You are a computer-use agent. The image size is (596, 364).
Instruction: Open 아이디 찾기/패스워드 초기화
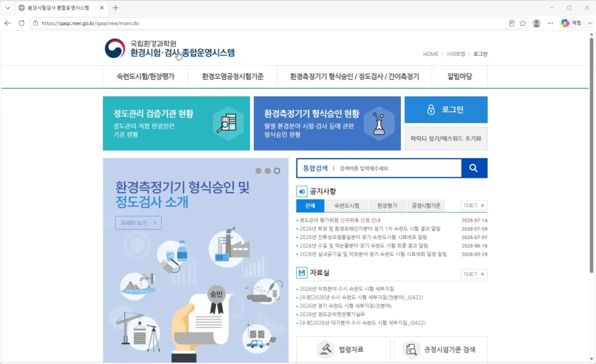446,138
